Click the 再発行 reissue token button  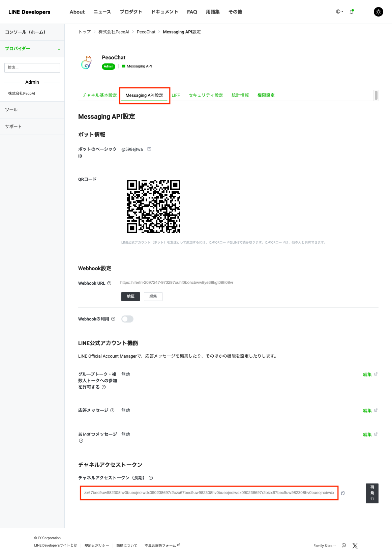coord(372,493)
